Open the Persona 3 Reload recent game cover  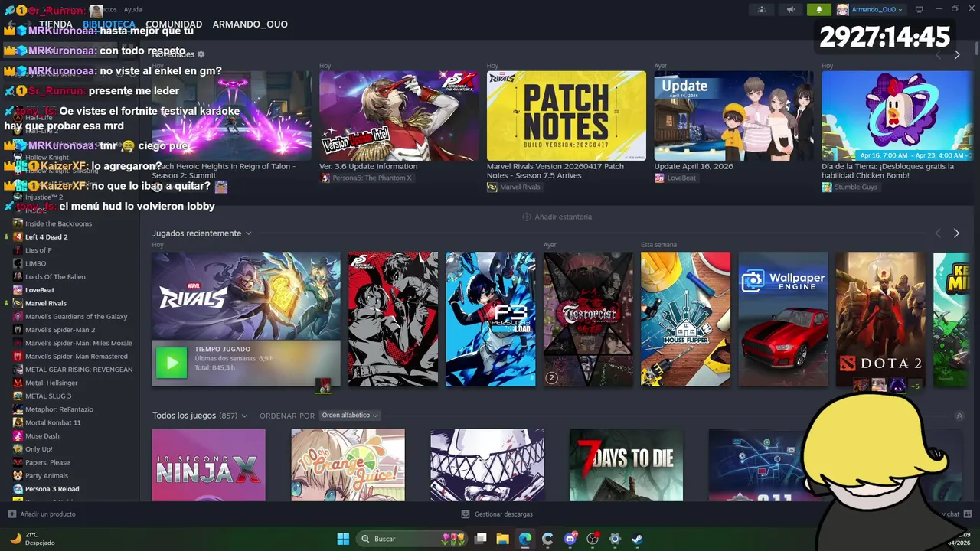coord(491,319)
